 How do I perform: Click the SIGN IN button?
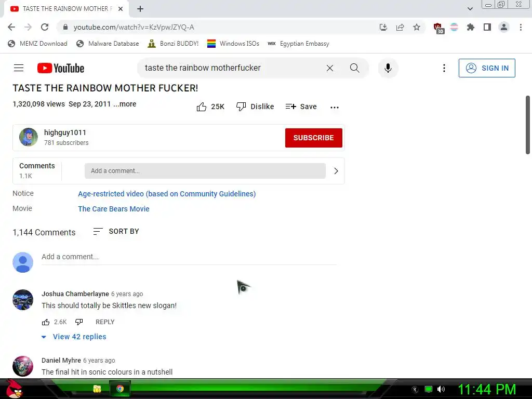(487, 68)
